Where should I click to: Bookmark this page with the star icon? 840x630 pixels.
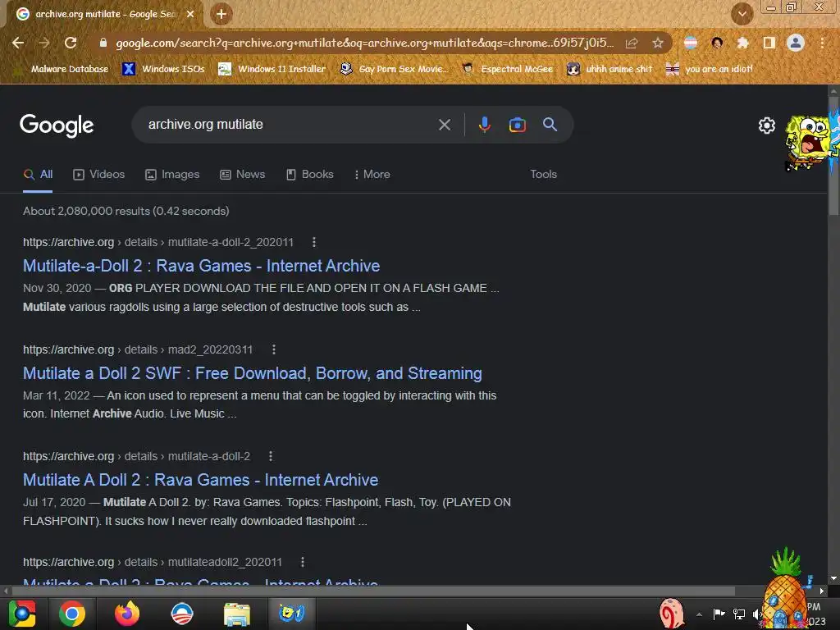click(x=658, y=43)
